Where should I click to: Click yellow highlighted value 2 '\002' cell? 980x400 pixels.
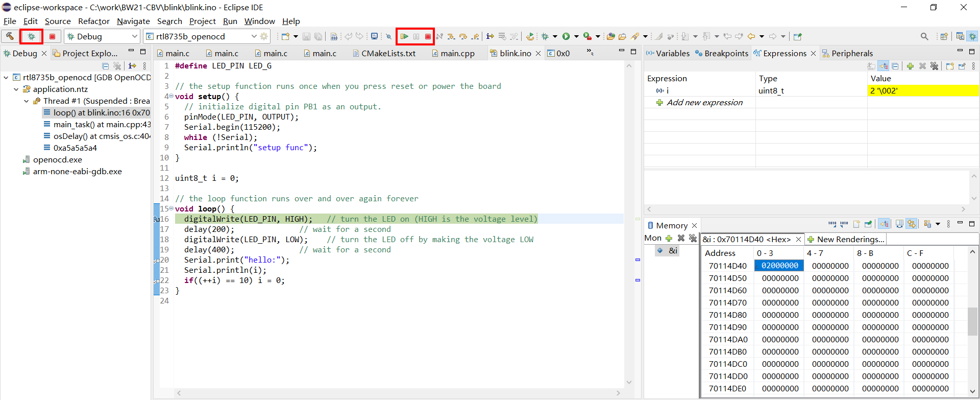pyautogui.click(x=923, y=90)
